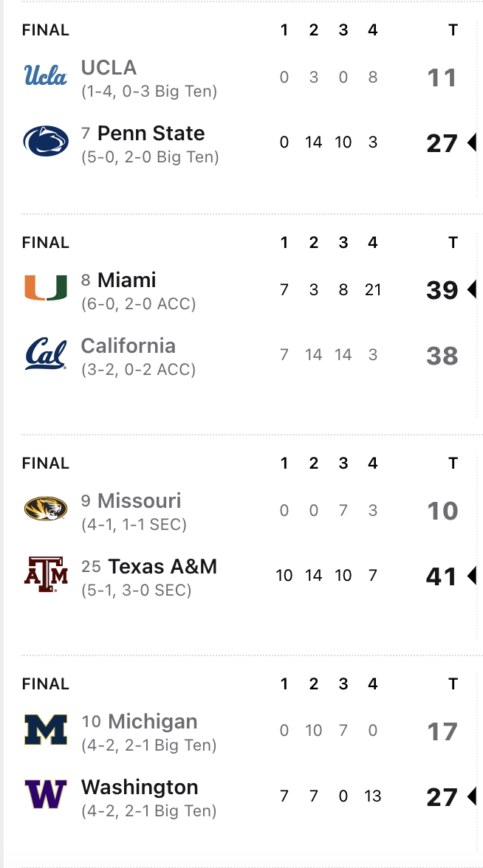This screenshot has height=868, width=483.
Task: Open the Missouri team name link
Action: (139, 501)
